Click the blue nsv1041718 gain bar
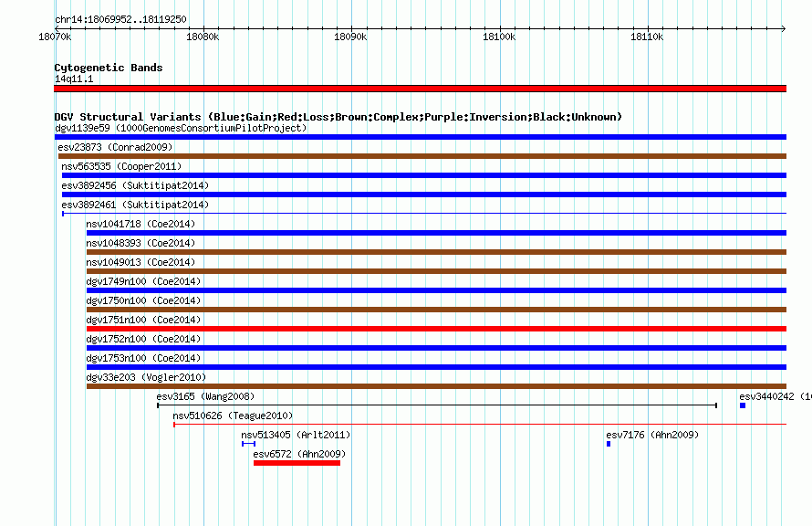812x526 pixels. click(x=436, y=233)
